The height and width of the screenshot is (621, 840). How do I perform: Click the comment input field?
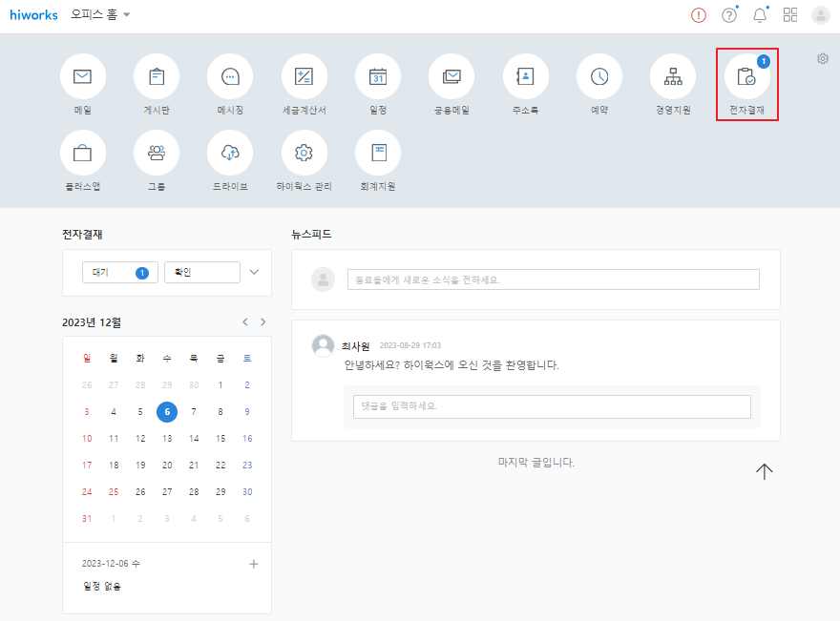552,407
